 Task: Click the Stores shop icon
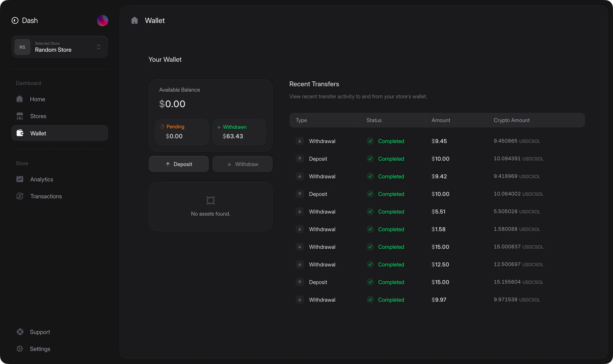click(x=20, y=116)
